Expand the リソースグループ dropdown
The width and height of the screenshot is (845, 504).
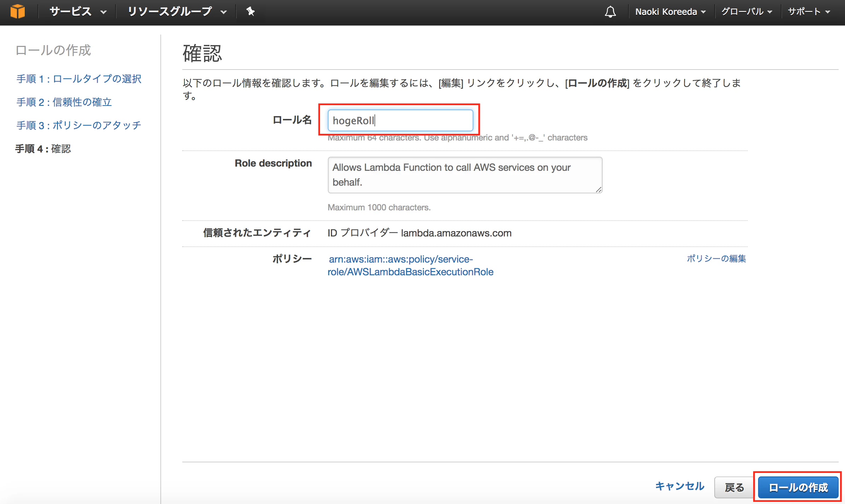(177, 12)
